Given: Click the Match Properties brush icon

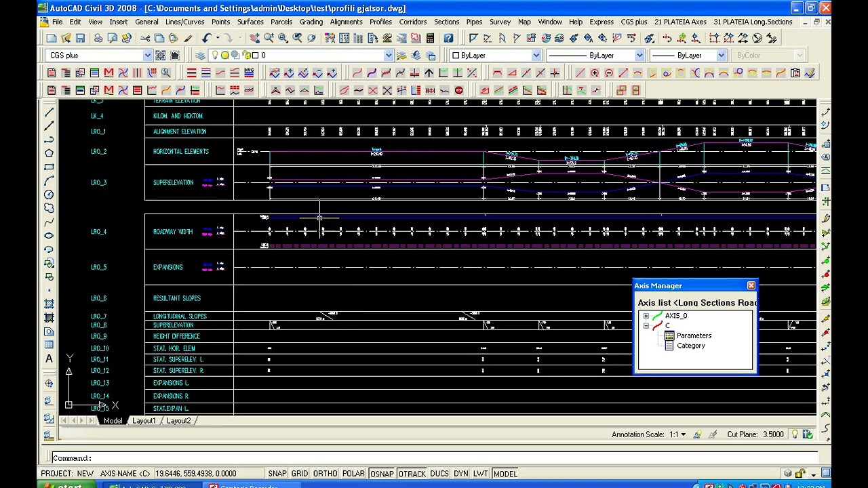Looking at the screenshot, I should click(188, 38).
